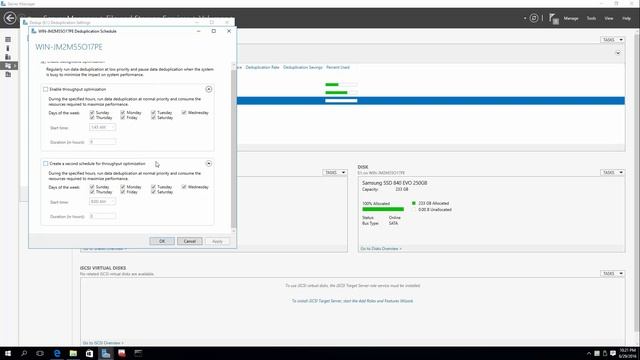Select the highlighted volume row

430,101
